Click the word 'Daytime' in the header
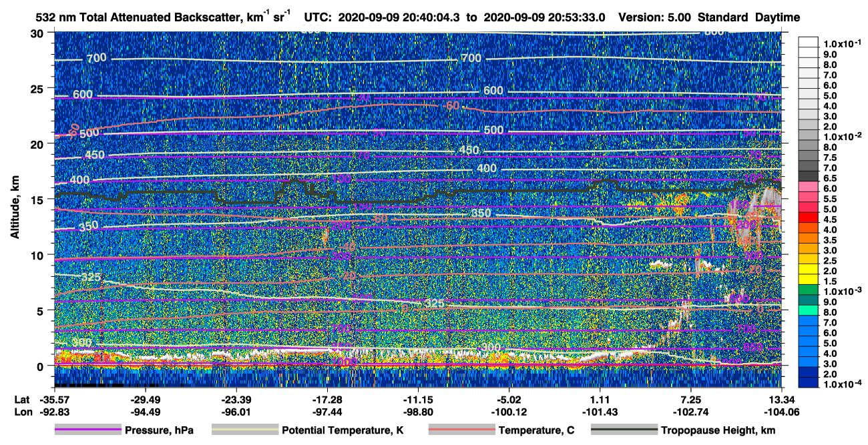The image size is (868, 445). tap(778, 17)
